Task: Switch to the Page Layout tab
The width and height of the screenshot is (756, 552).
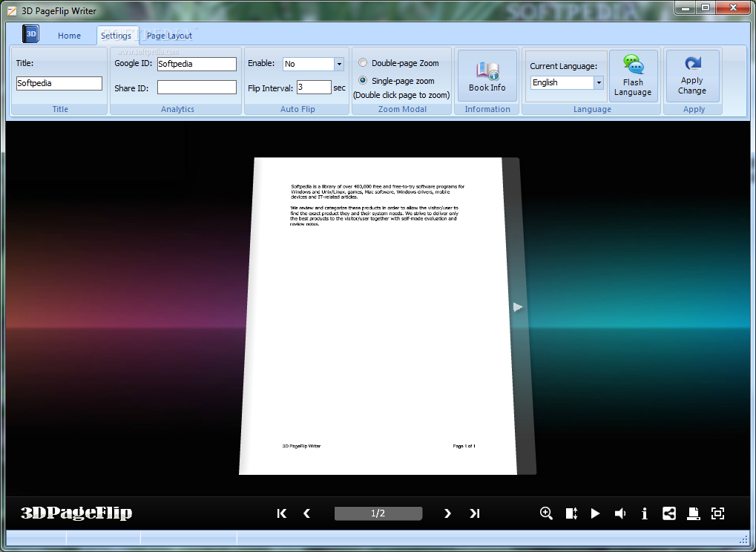Action: 169,36
